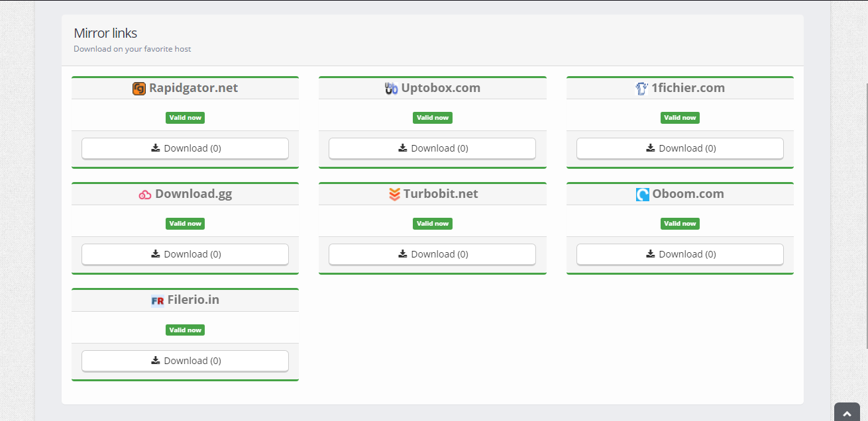Click the 1fichier.com host name
Image resolution: width=868 pixels, height=421 pixels.
point(688,88)
